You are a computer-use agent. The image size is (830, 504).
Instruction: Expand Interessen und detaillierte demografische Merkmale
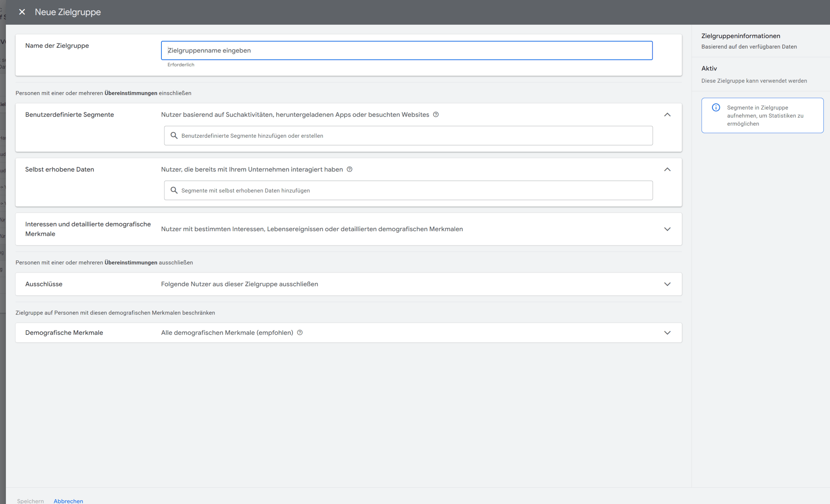tap(668, 229)
